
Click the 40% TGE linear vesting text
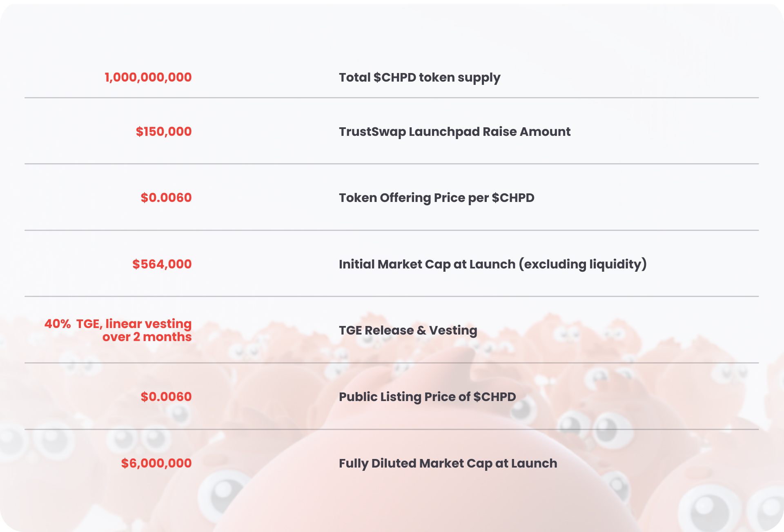click(x=118, y=330)
